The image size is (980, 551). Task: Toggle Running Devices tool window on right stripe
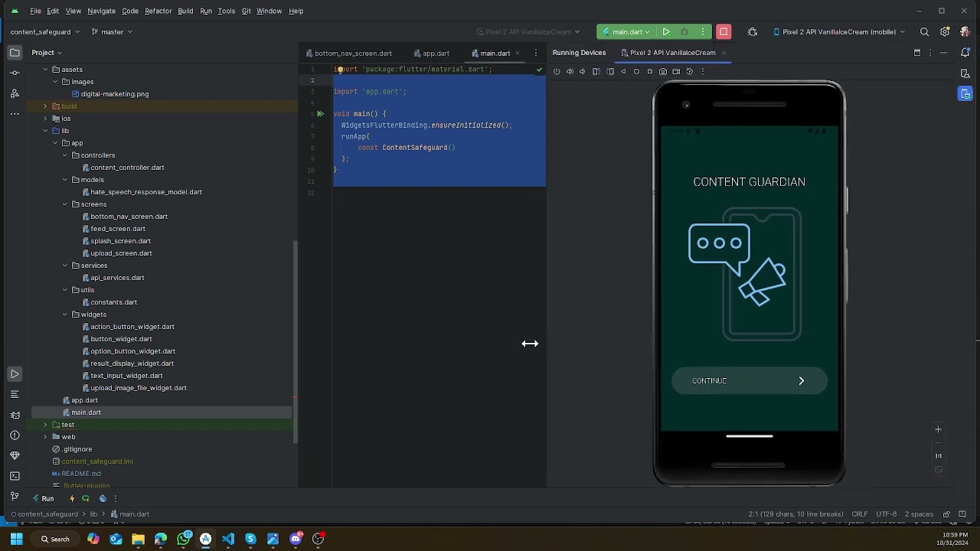coord(965,93)
